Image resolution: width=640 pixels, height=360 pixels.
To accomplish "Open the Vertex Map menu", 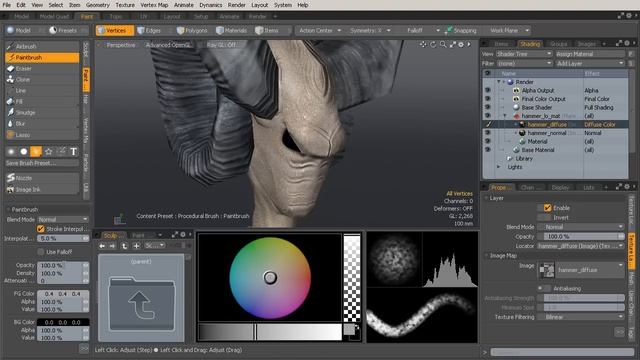I will tap(154, 5).
